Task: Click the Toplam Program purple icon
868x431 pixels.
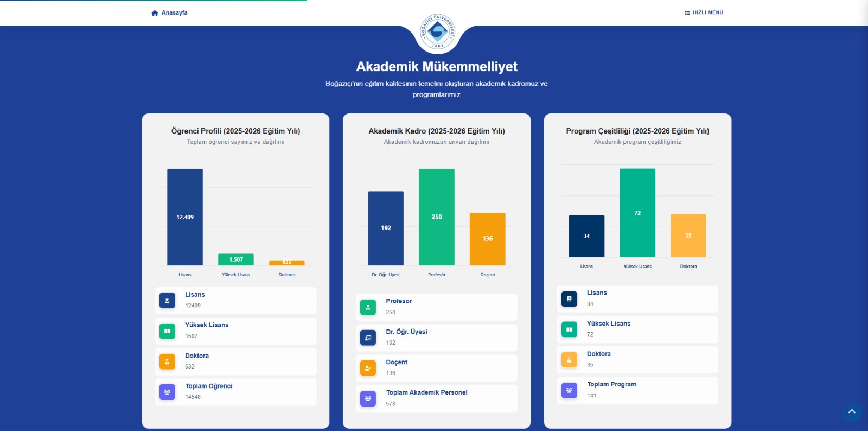Action: pyautogui.click(x=569, y=390)
